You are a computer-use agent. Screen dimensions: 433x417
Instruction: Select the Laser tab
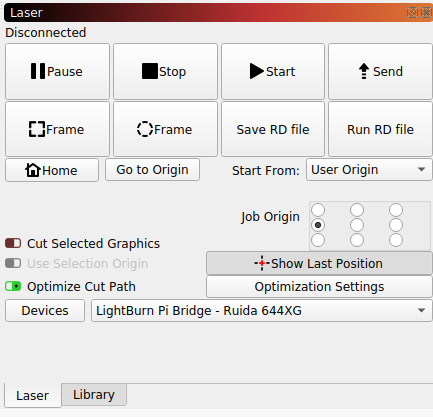[33, 395]
